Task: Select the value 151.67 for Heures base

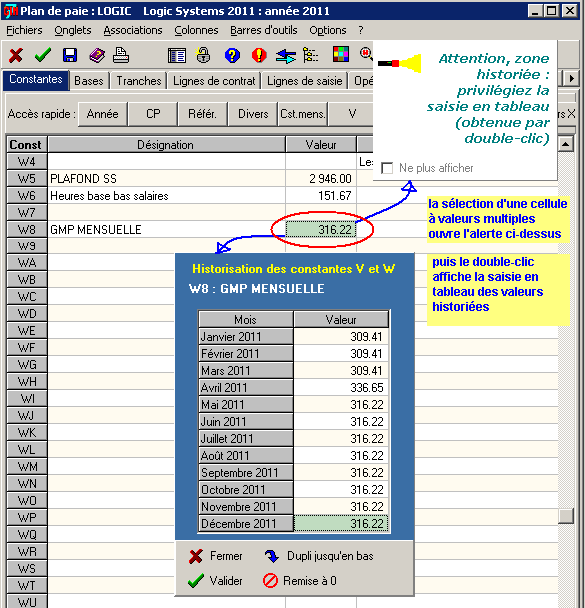Action: point(321,195)
